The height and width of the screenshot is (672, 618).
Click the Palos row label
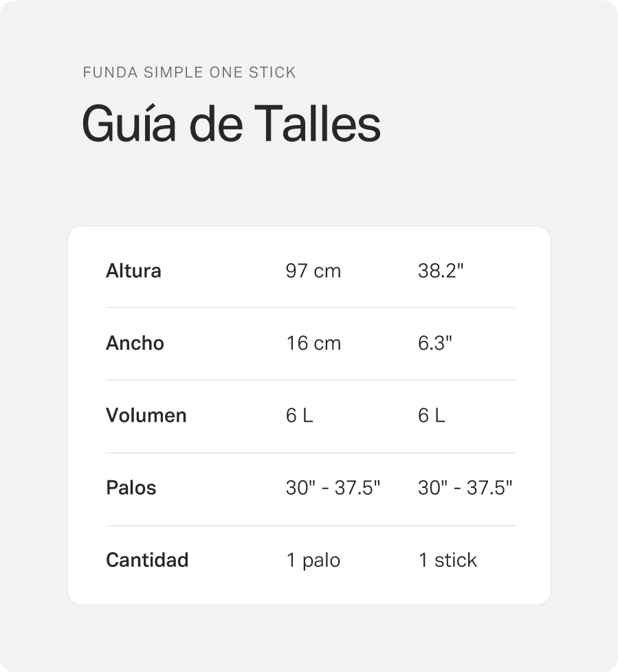click(x=131, y=488)
